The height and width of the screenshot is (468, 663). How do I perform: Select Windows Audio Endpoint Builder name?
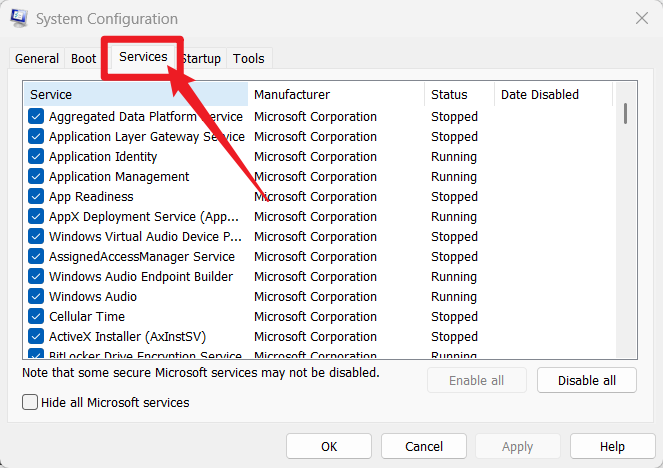[141, 276]
